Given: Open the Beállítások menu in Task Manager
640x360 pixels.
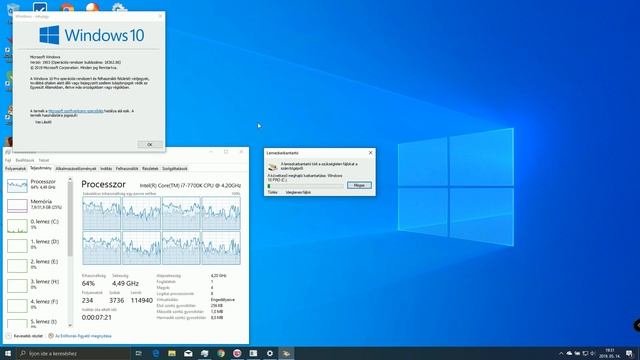Looking at the screenshot, I should [25, 160].
